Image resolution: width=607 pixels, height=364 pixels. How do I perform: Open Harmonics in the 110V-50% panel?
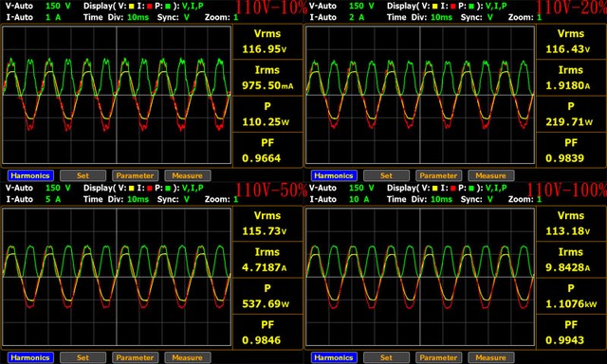[30, 357]
